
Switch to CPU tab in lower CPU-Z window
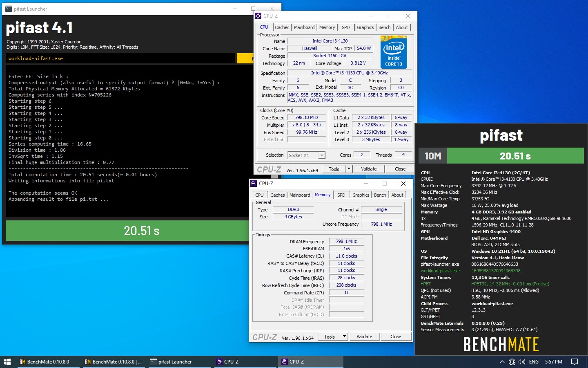(259, 195)
